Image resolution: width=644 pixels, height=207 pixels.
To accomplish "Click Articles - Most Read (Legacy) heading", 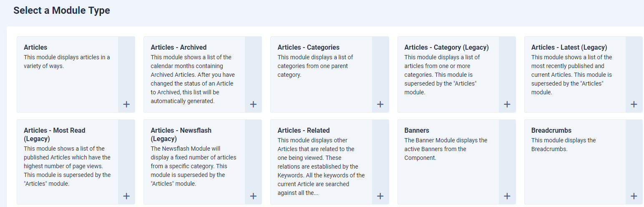I will 54,134.
